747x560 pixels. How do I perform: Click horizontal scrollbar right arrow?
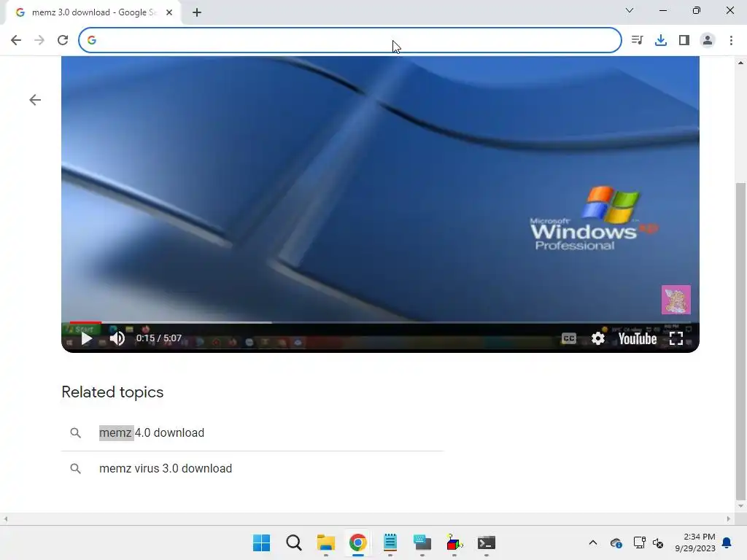pyautogui.click(x=729, y=519)
